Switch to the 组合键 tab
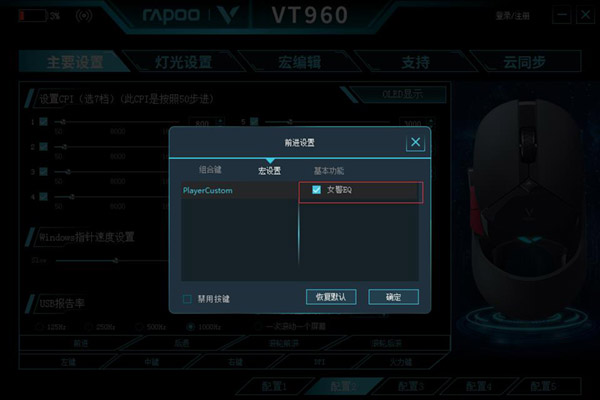600x400 pixels. pos(210,170)
